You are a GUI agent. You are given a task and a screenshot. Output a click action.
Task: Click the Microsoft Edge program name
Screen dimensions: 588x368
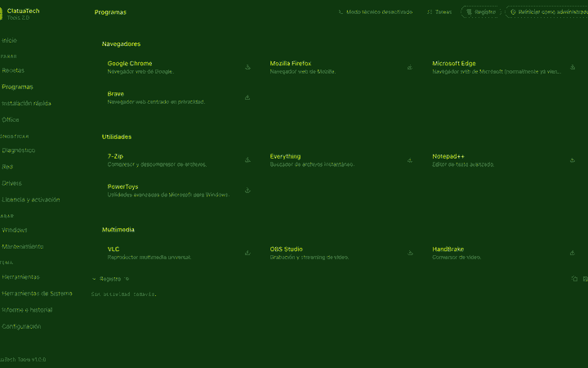coord(454,64)
